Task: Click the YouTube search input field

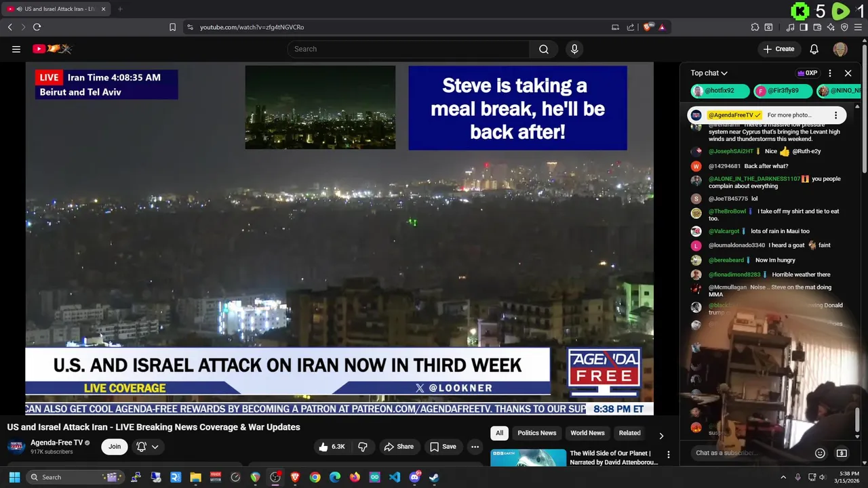Action: tap(409, 49)
